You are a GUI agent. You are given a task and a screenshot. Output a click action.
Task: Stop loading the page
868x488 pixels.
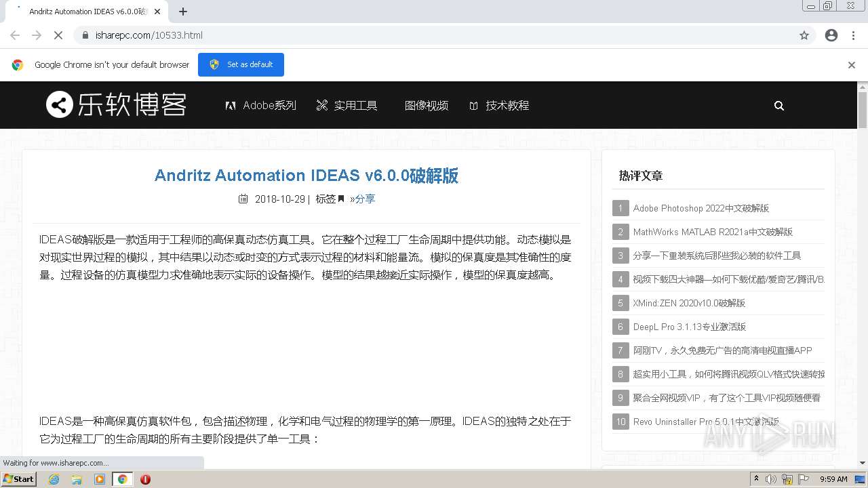point(58,35)
